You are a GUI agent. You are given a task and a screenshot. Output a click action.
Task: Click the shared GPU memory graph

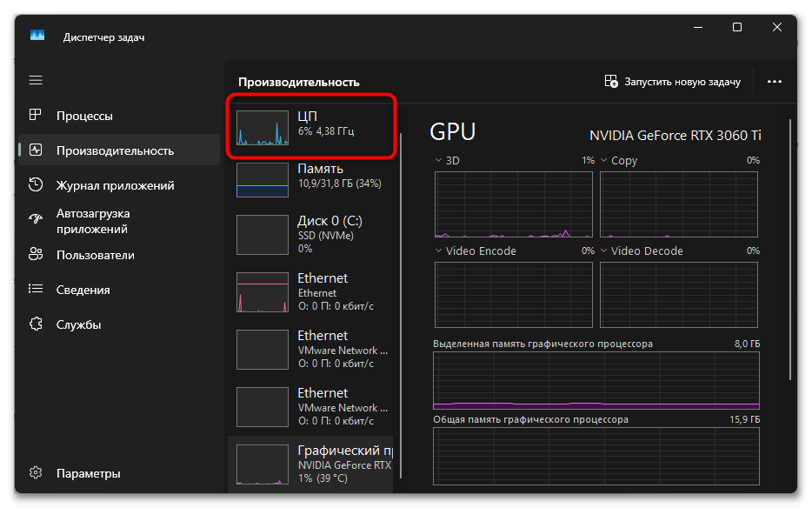596,456
